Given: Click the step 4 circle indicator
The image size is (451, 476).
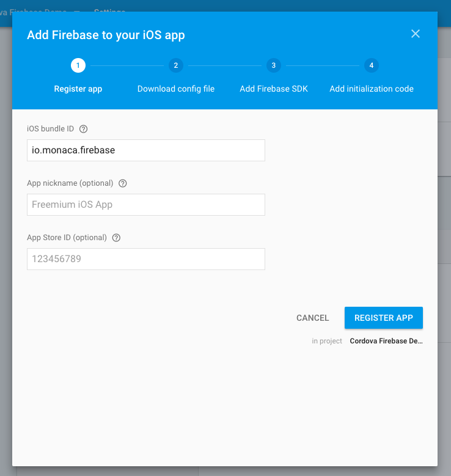Looking at the screenshot, I should pyautogui.click(x=372, y=65).
